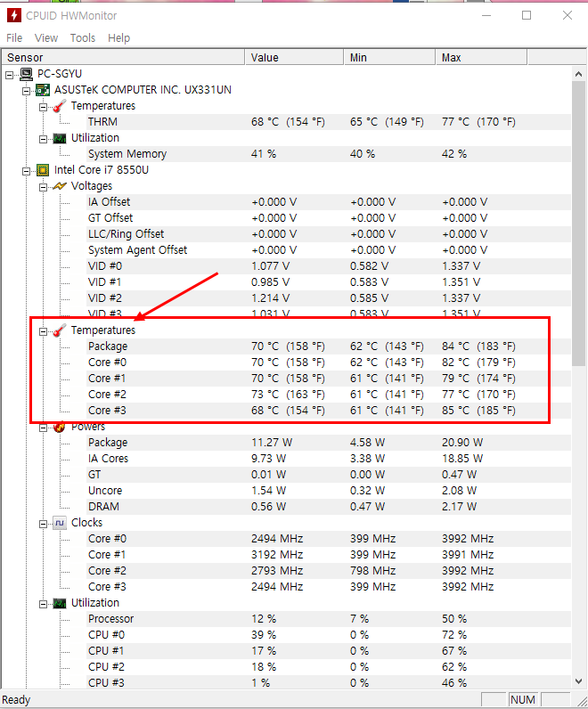The image size is (588, 709).
Task: Select the THRM sensor row
Action: (x=329, y=122)
